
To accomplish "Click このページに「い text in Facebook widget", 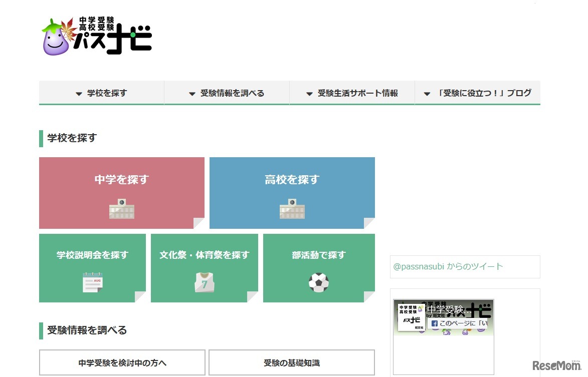I will (x=464, y=323).
